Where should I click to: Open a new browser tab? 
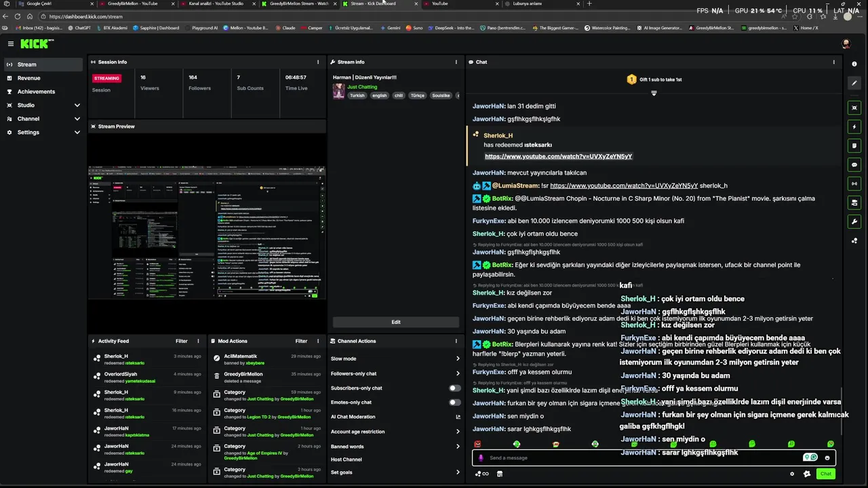pyautogui.click(x=589, y=3)
